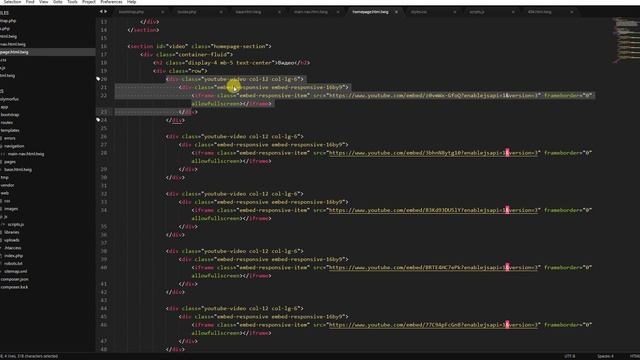Click the minimap code preview
This screenshot has width=640, height=360.
point(626,40)
